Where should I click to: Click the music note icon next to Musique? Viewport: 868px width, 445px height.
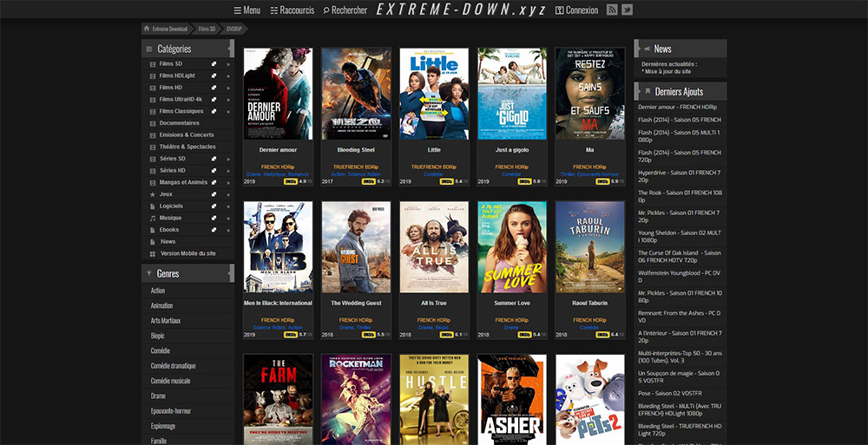(153, 218)
